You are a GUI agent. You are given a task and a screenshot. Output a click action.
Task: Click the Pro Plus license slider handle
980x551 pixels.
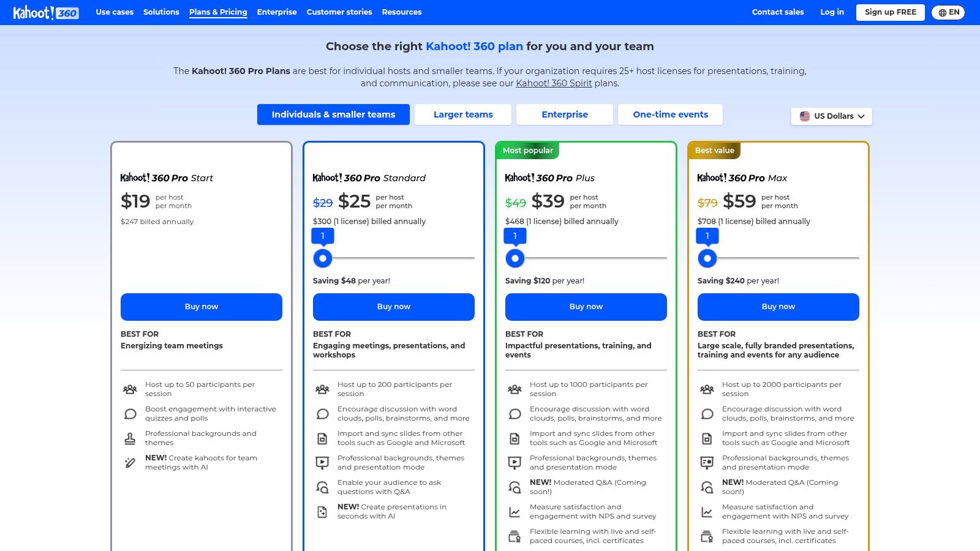(x=515, y=258)
